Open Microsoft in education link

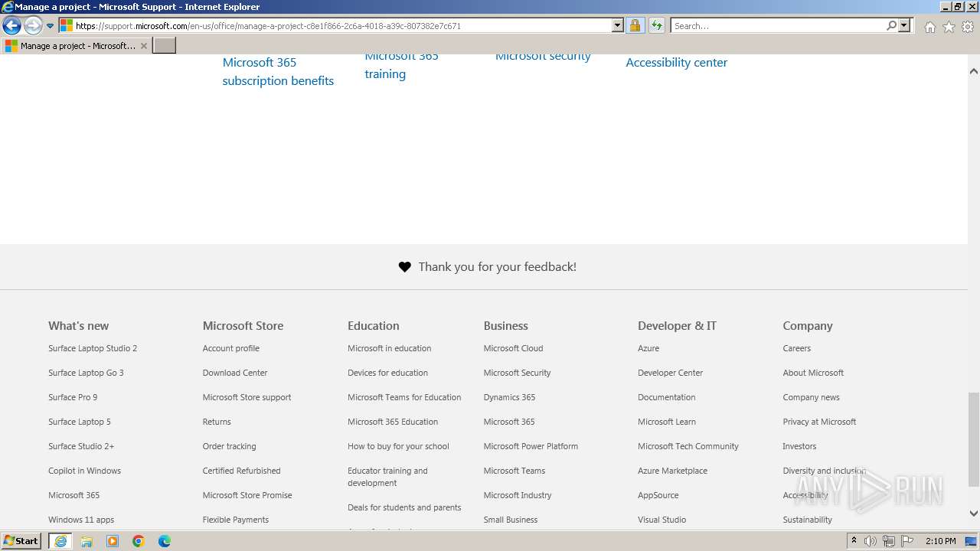389,348
